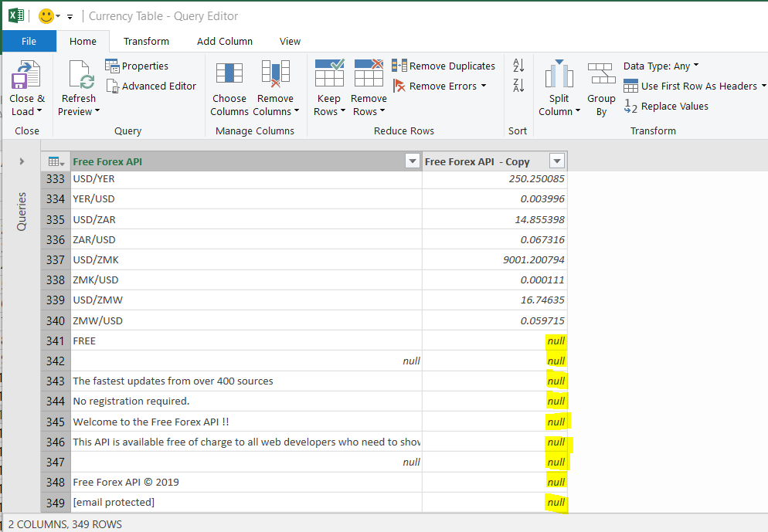Open the File tab

(x=29, y=41)
